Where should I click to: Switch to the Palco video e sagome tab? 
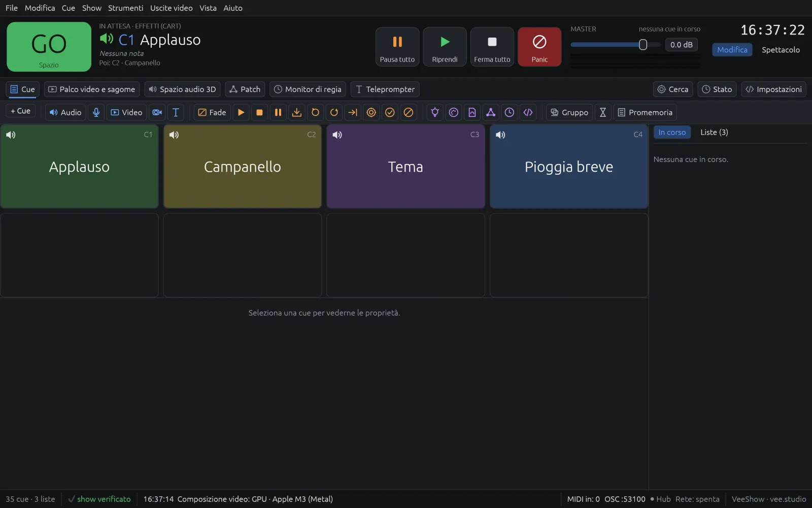92,89
